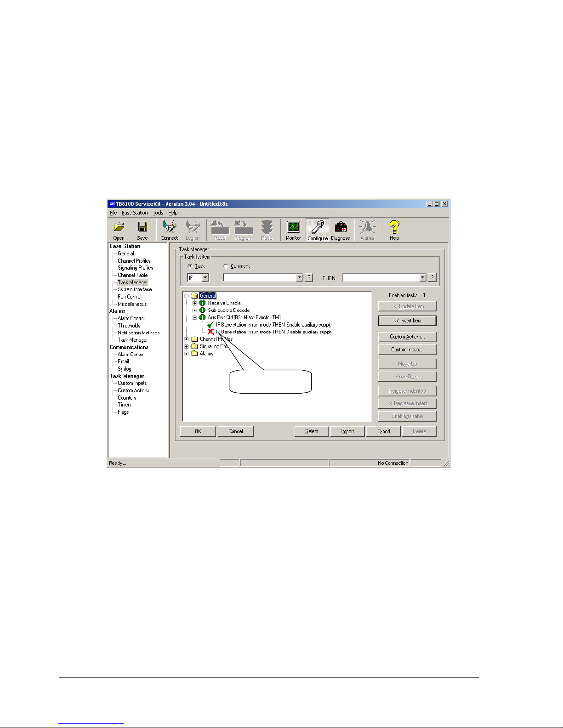Select Flags under Task Manager sidebar
Viewport: 563px width, 728px height.
pyautogui.click(x=123, y=412)
